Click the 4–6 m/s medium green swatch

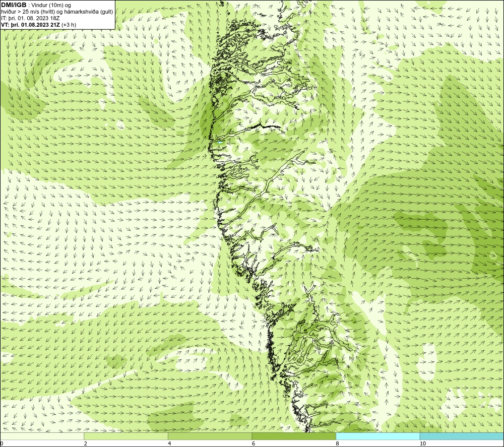(210, 436)
